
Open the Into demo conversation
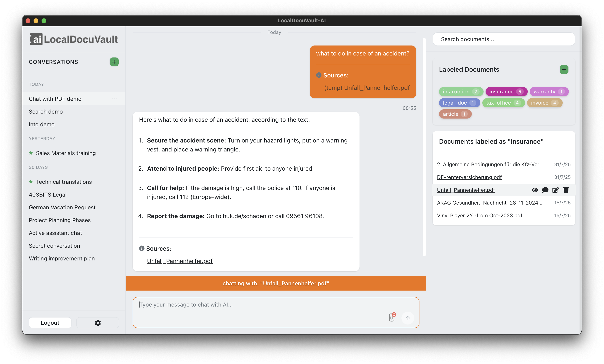click(x=41, y=124)
